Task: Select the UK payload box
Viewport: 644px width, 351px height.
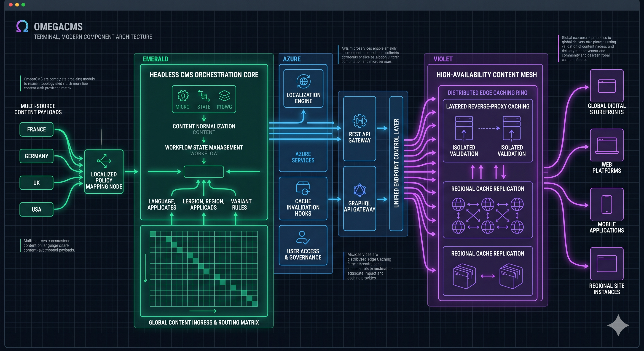Action: point(37,183)
